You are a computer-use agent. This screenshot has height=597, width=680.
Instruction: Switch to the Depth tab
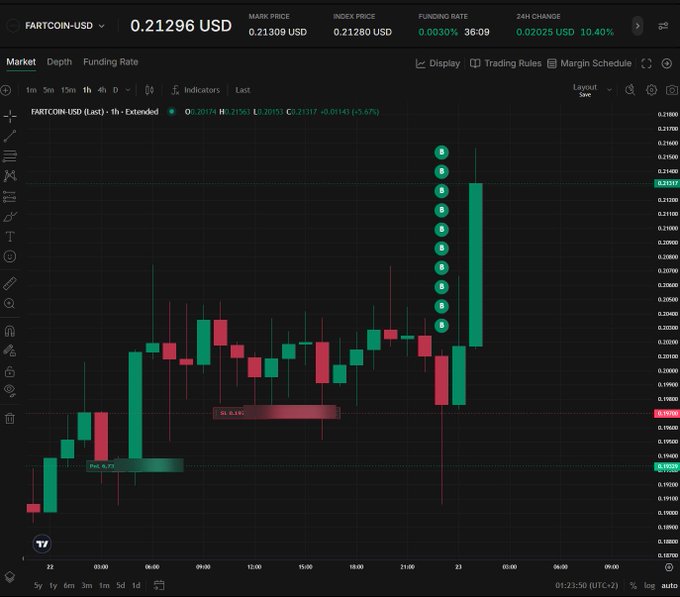pyautogui.click(x=59, y=62)
